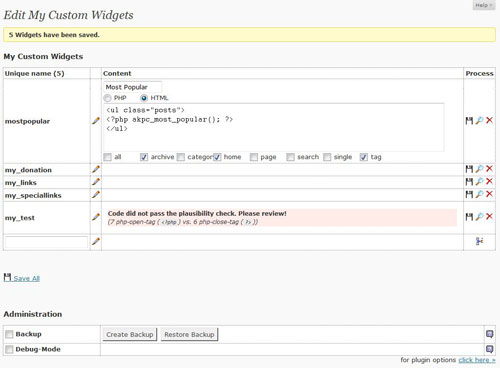The image size is (500, 368).
Task: Click the edit pencil for my_links widget
Action: (x=96, y=182)
